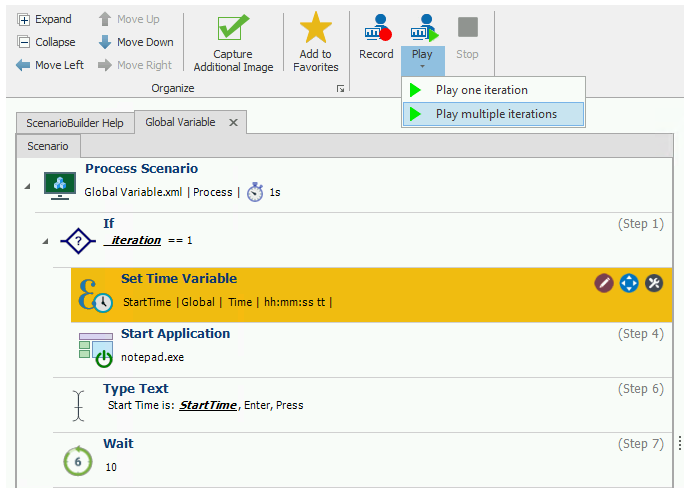The width and height of the screenshot is (688, 492).
Task: Select the Scenario tab
Action: [x=48, y=146]
